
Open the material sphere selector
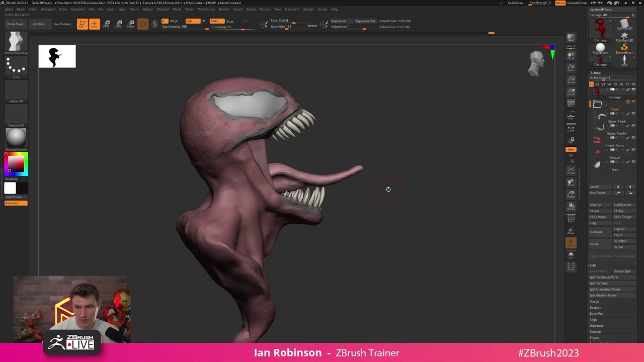click(x=16, y=139)
